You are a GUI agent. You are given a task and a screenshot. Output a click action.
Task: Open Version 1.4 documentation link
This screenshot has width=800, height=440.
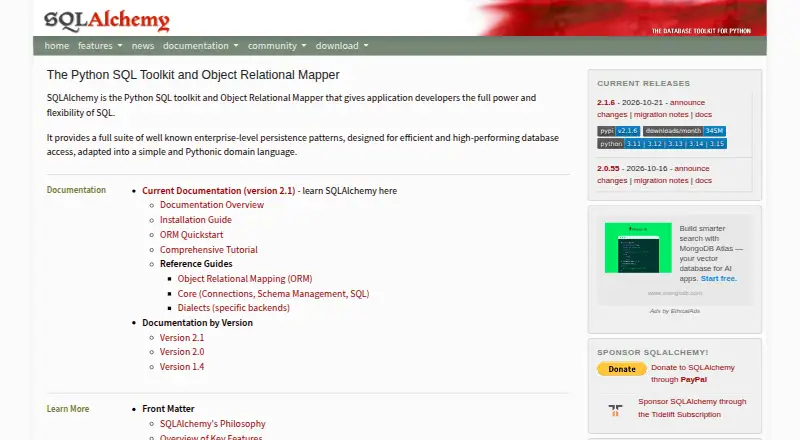point(182,366)
